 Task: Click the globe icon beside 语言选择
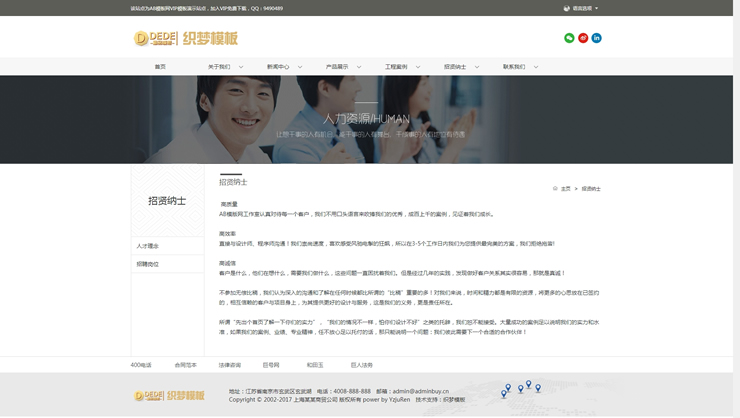566,8
